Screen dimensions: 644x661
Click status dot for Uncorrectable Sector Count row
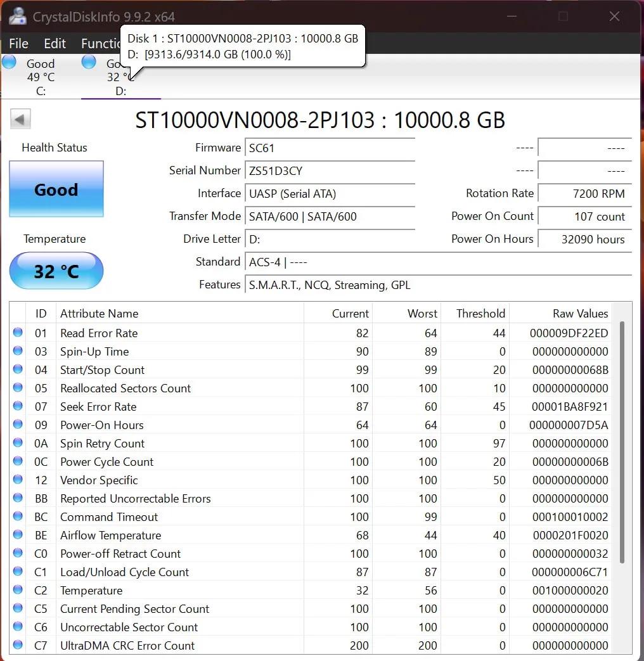18,626
